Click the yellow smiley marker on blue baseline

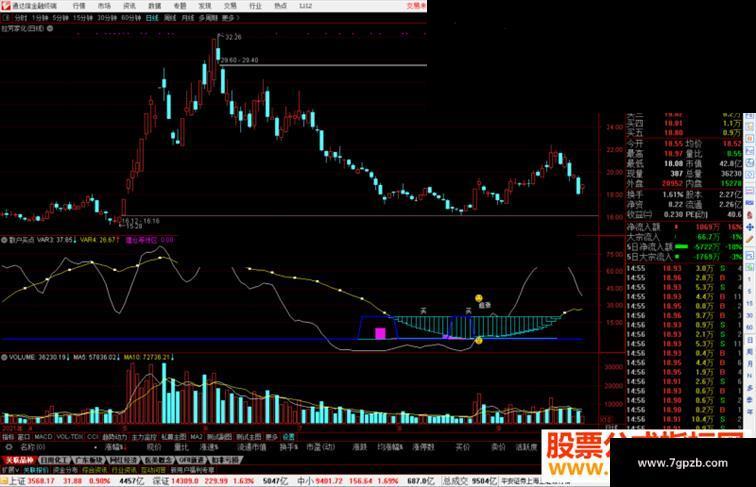(479, 341)
